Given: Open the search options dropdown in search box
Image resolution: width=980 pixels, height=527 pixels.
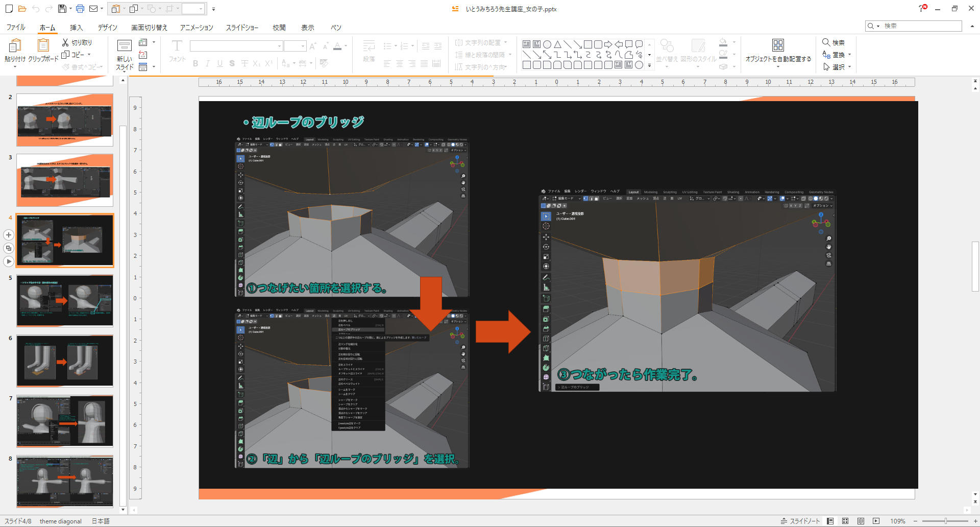Looking at the screenshot, I should click(878, 26).
